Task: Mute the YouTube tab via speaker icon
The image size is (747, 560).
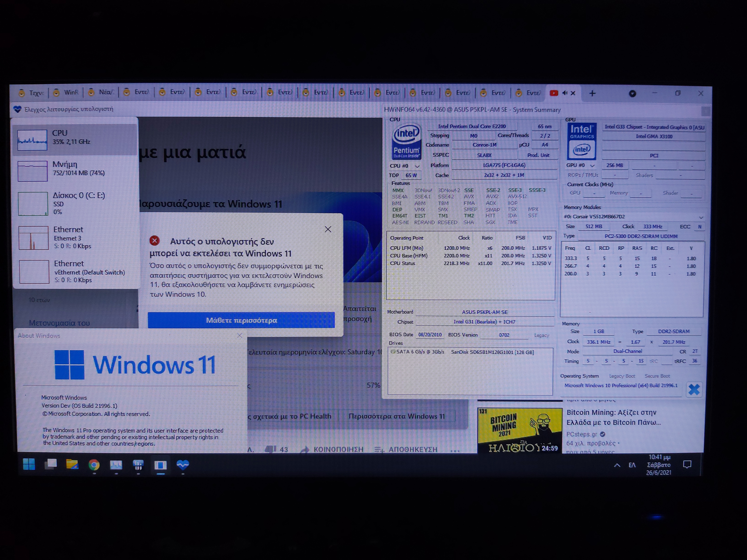Action: [565, 93]
